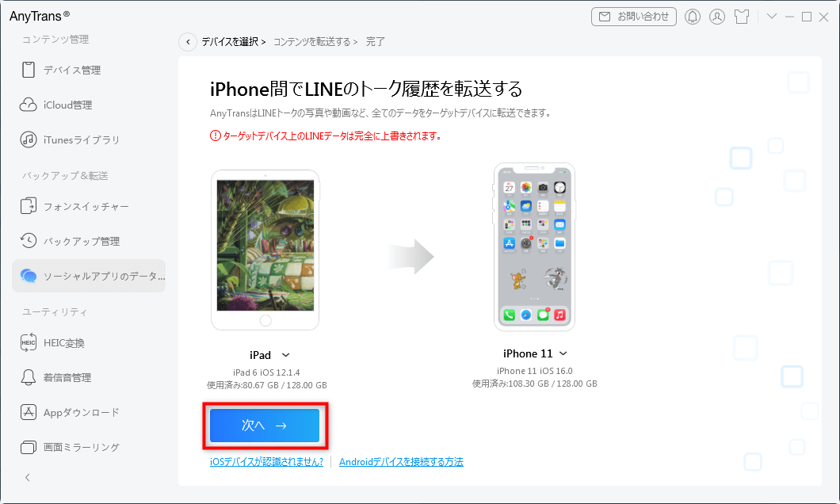This screenshot has height=504, width=840.
Task: Open iCloud管理 cloud icon
Action: 28,105
